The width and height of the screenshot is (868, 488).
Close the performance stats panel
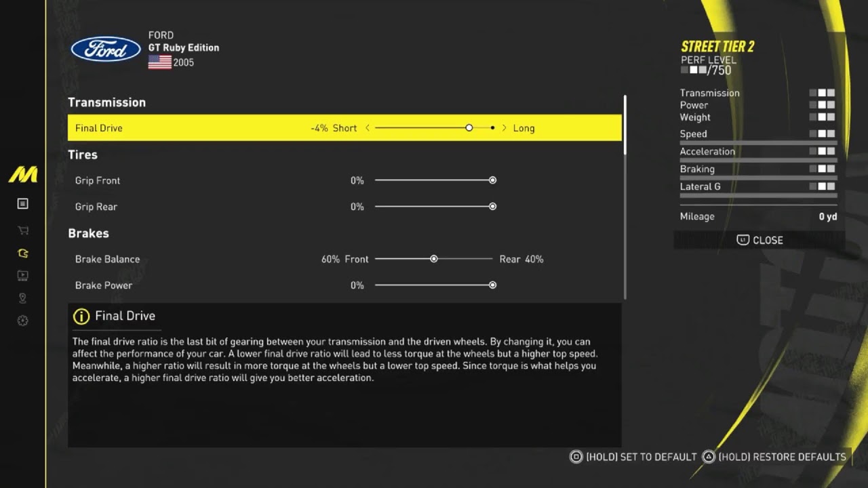pyautogui.click(x=759, y=240)
